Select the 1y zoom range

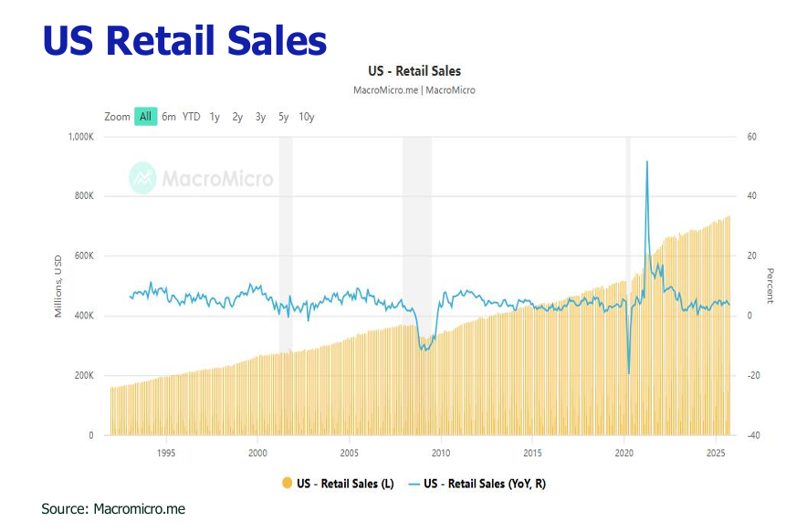[x=215, y=117]
